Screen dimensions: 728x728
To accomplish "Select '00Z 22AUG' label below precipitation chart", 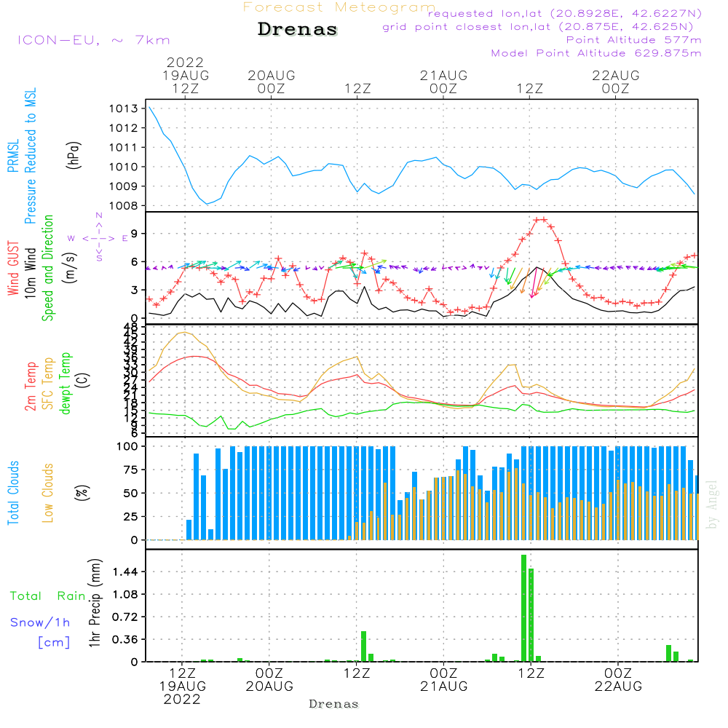I will pos(618,680).
